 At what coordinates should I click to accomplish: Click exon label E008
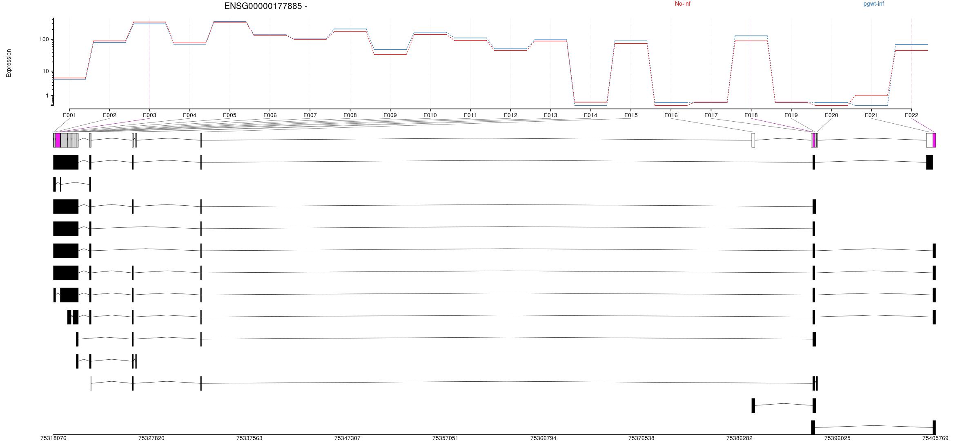[350, 115]
